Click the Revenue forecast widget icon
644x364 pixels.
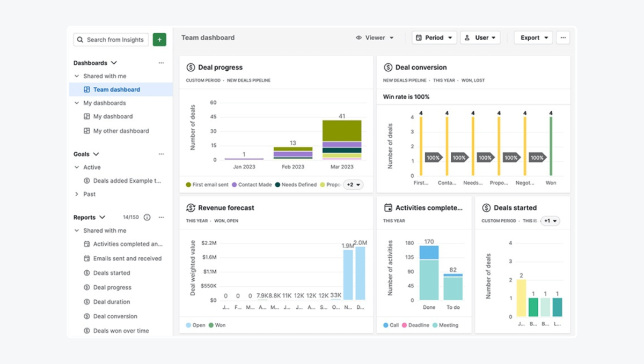point(191,208)
